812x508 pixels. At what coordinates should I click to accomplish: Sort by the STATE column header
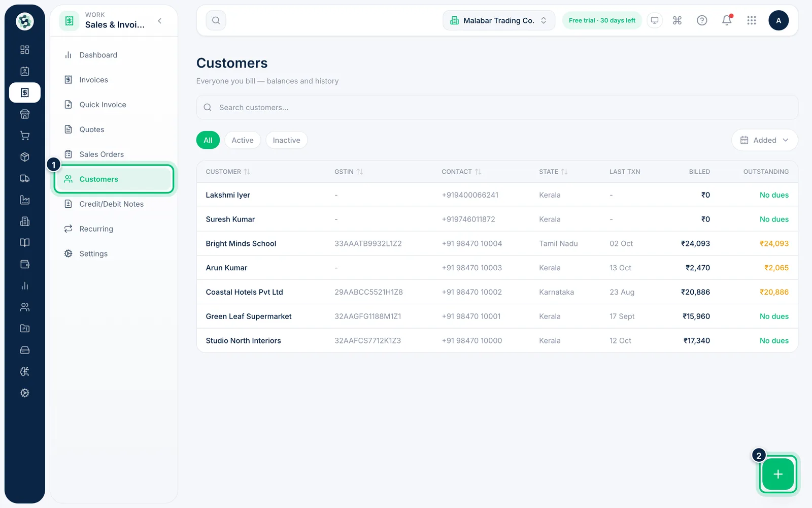tap(553, 172)
